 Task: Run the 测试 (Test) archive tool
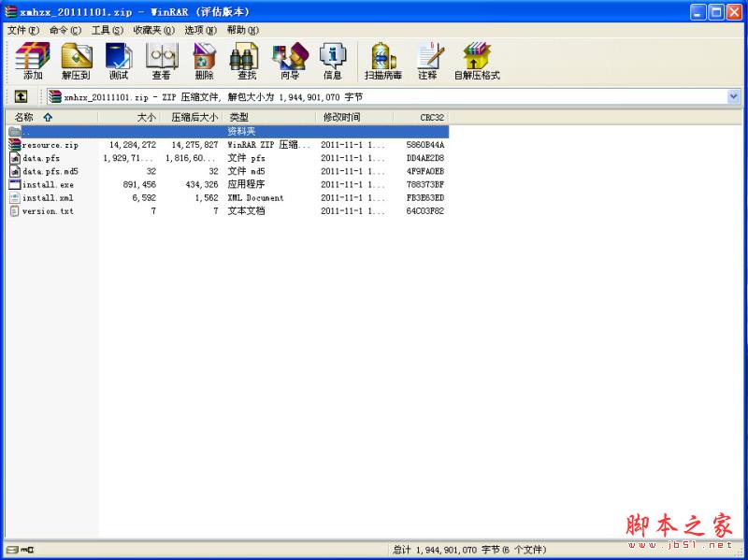click(119, 60)
